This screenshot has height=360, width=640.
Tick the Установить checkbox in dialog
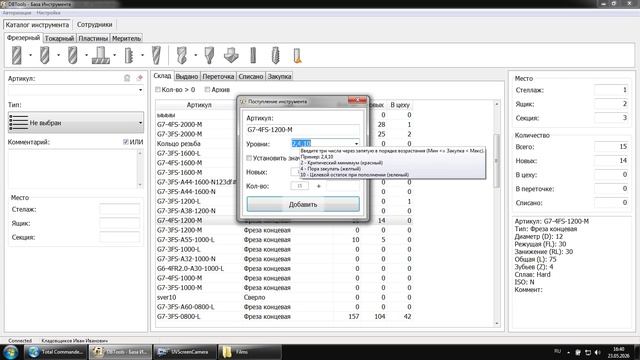point(249,158)
